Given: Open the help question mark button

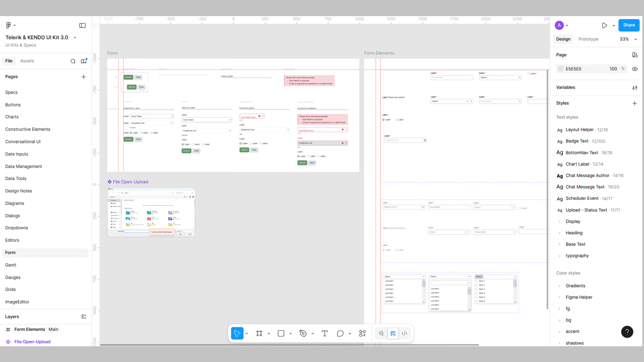Looking at the screenshot, I should (x=627, y=332).
